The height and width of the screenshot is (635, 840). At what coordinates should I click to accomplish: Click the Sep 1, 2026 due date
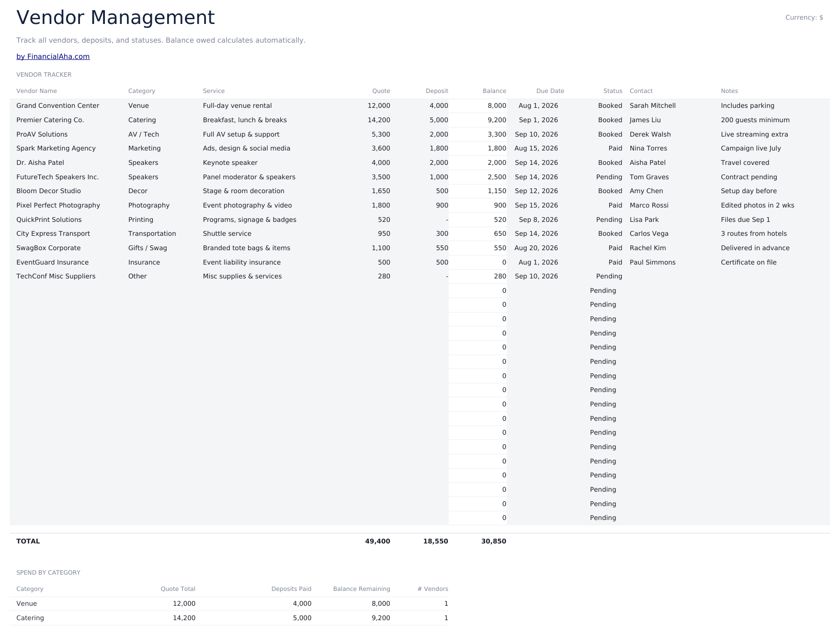[x=538, y=120]
